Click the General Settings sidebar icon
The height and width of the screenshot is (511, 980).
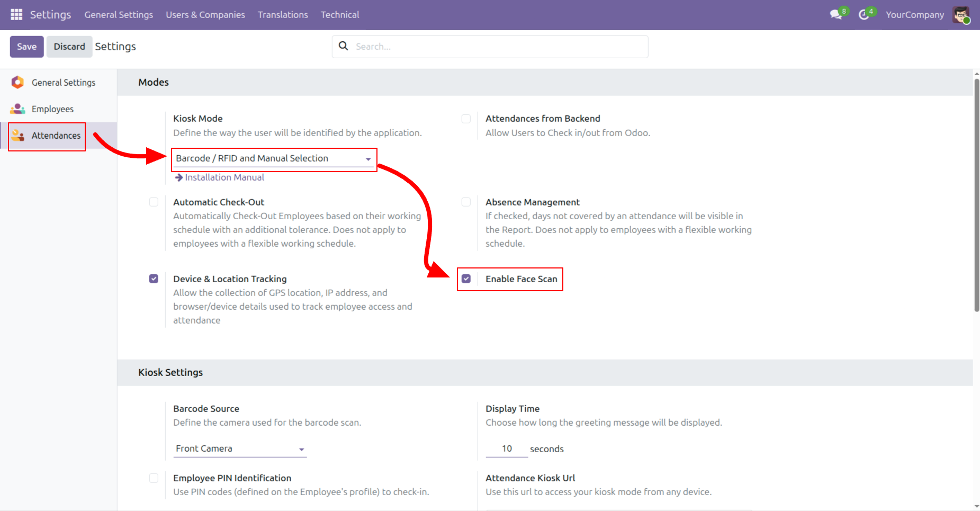(17, 82)
